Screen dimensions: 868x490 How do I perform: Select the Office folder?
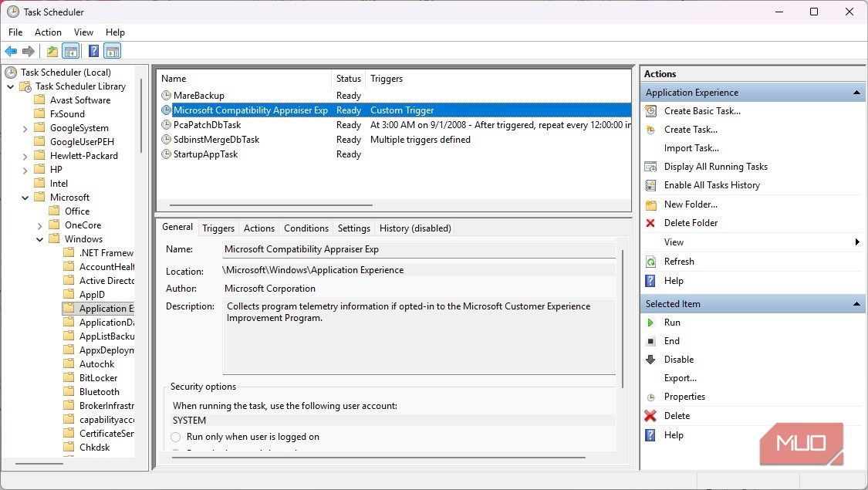[77, 211]
